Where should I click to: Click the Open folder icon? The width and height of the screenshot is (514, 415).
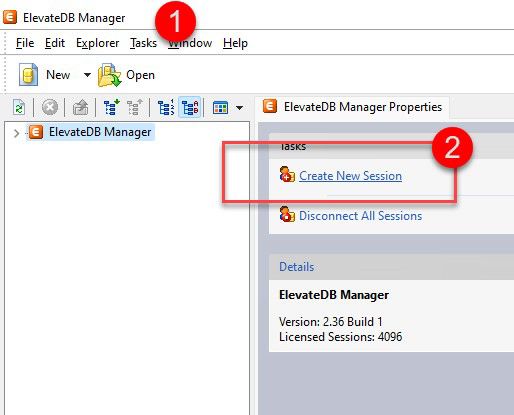(x=109, y=75)
